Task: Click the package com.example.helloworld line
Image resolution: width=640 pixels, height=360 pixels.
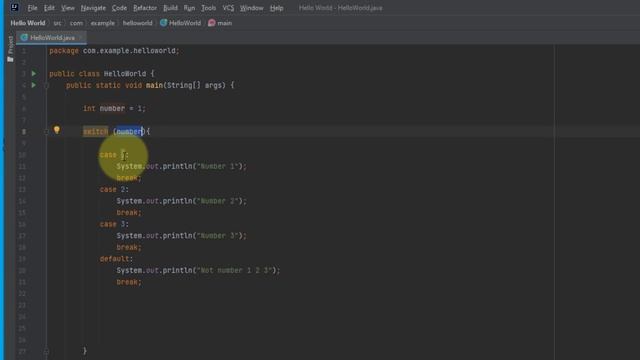Action: 114,51
